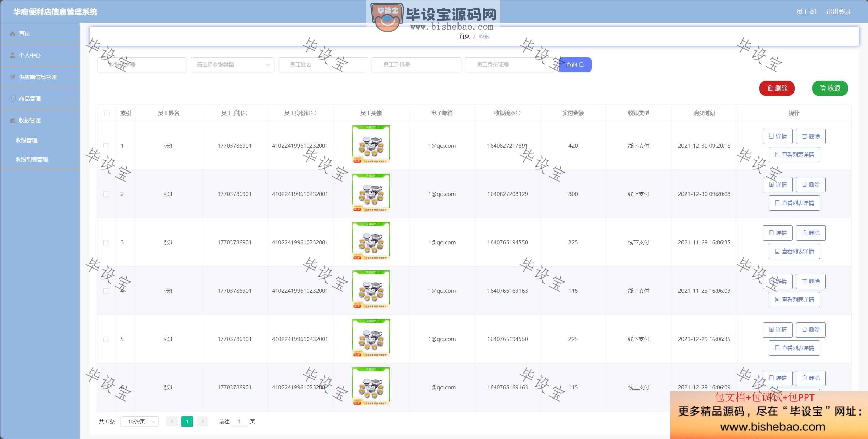The width and height of the screenshot is (868, 439).
Task: Open 首页 in the sidebar
Action: [x=40, y=33]
